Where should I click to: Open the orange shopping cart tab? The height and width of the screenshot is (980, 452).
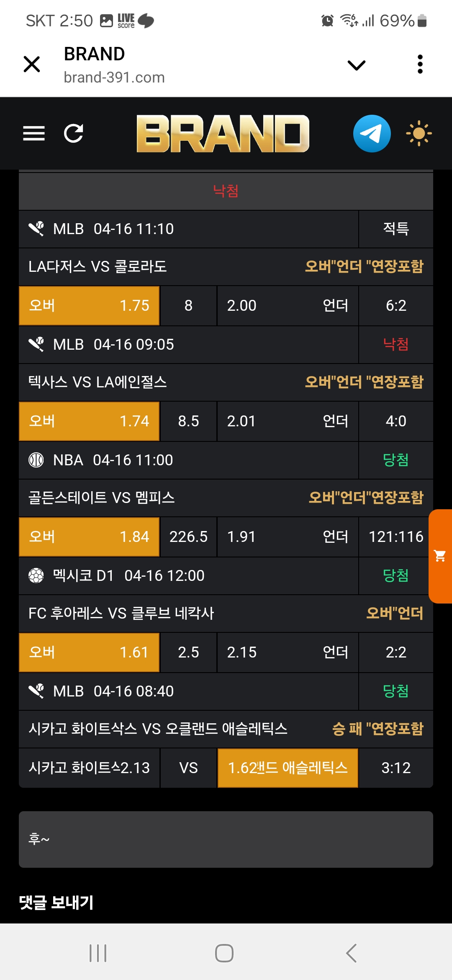440,556
